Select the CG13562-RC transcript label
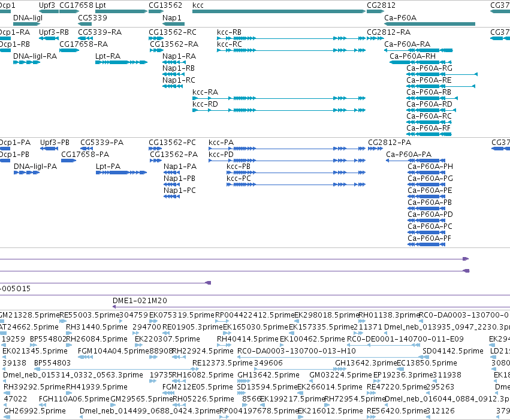 pos(173,32)
